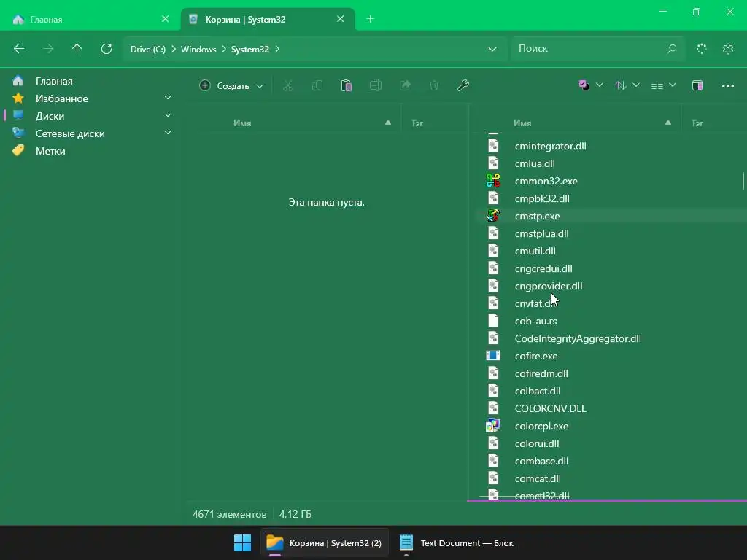Open the Создать dropdown
Viewport: 747px width, 560px height.
point(231,86)
